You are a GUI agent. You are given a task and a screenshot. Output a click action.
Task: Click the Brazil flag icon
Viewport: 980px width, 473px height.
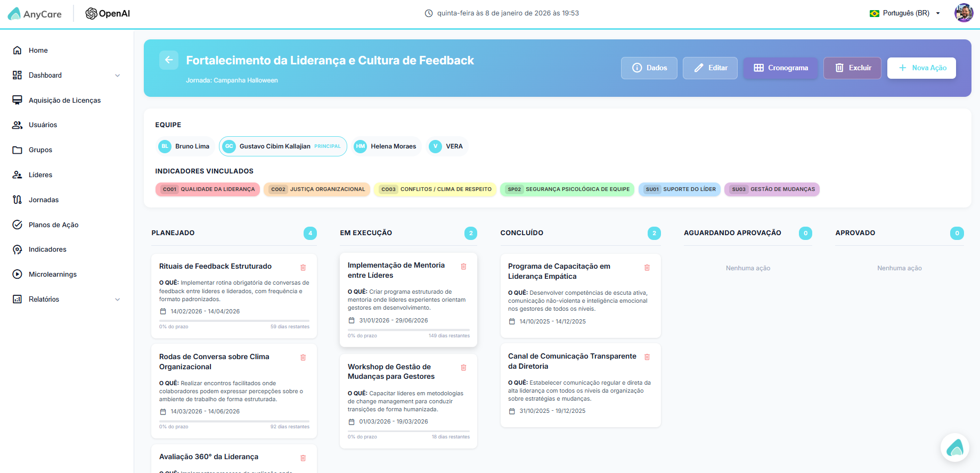click(875, 13)
